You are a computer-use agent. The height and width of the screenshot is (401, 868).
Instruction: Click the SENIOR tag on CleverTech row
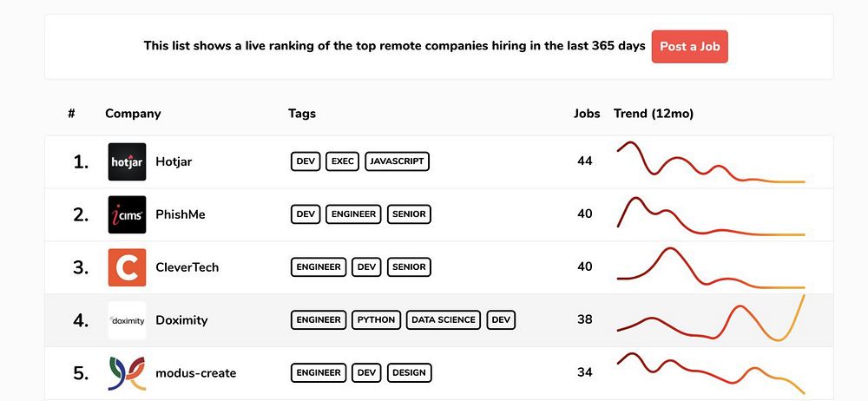(x=409, y=267)
